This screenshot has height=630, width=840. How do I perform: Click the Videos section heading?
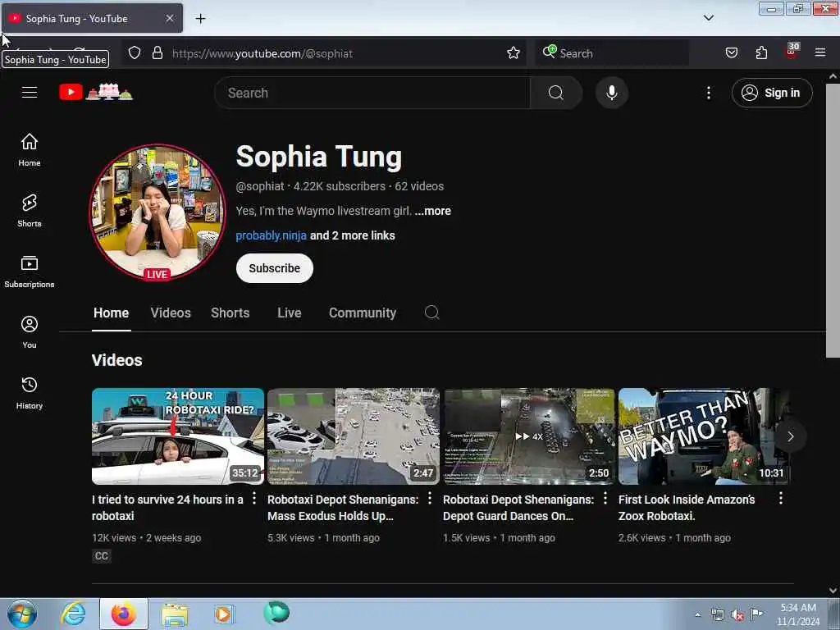pyautogui.click(x=116, y=360)
